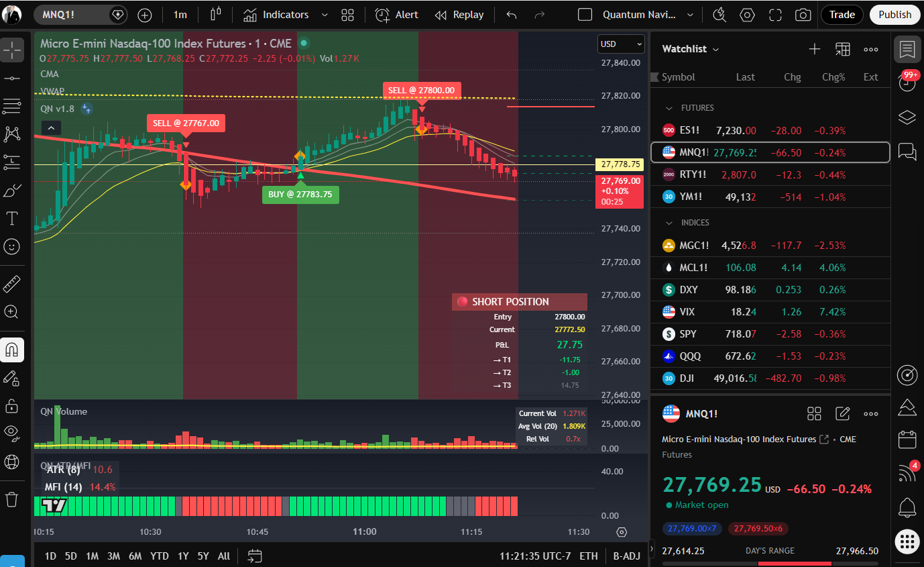924x567 pixels.
Task: Open the object tree layers panel
Action: point(907,117)
